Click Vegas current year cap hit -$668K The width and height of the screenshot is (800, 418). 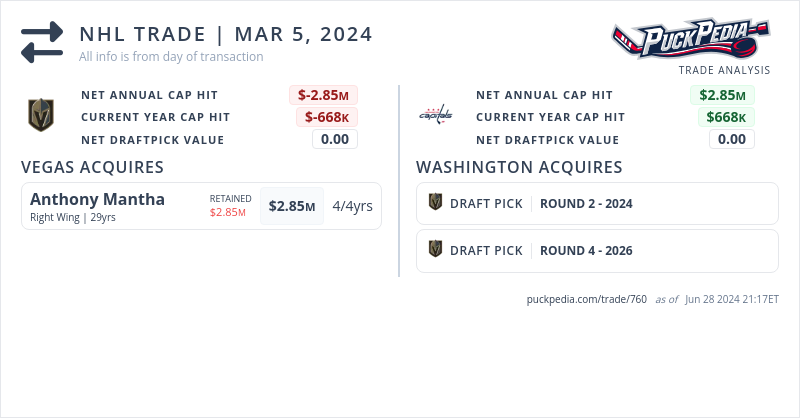(327, 117)
